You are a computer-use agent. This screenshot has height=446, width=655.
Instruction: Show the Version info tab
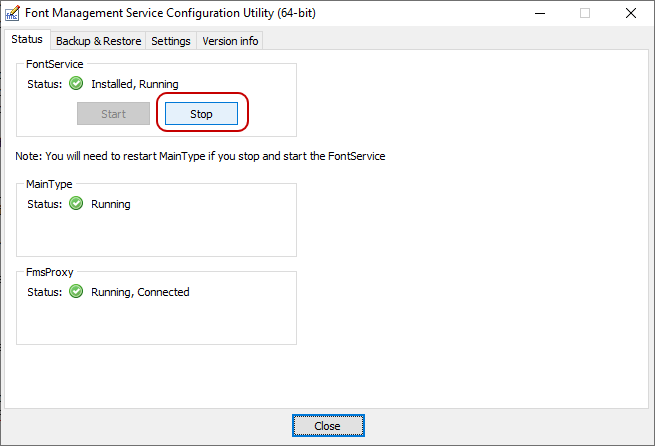tap(230, 41)
